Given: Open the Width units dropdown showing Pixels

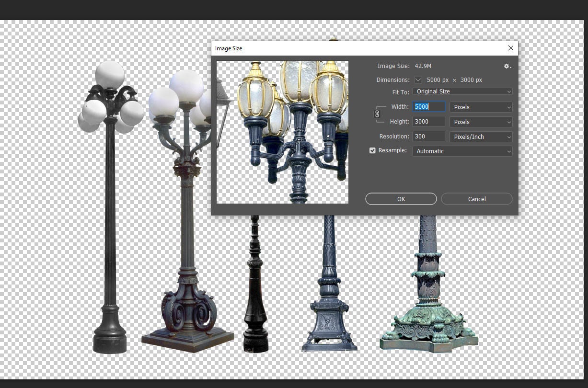Looking at the screenshot, I should pyautogui.click(x=481, y=107).
